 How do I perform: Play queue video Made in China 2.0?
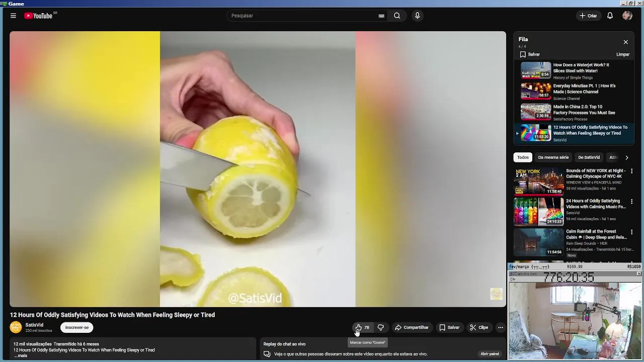point(574,113)
